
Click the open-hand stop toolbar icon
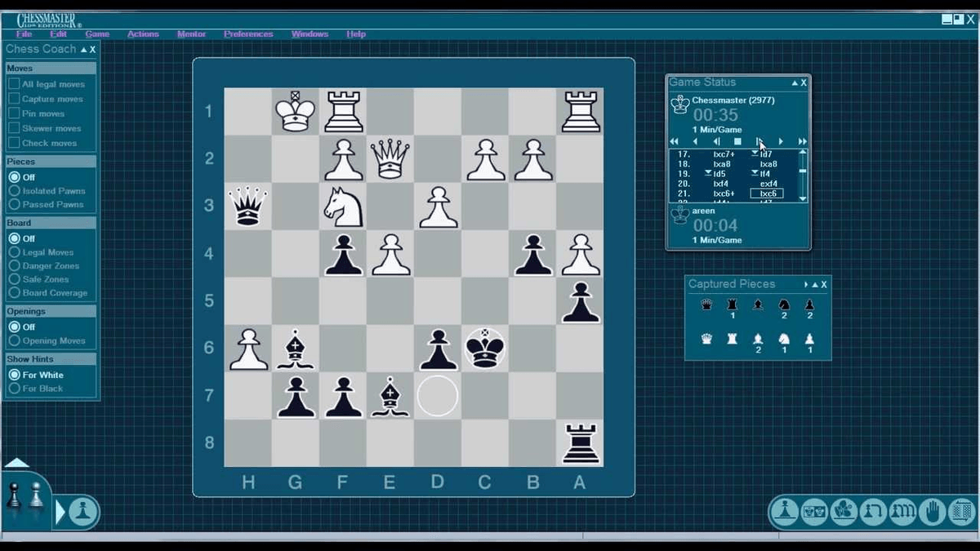(x=932, y=512)
